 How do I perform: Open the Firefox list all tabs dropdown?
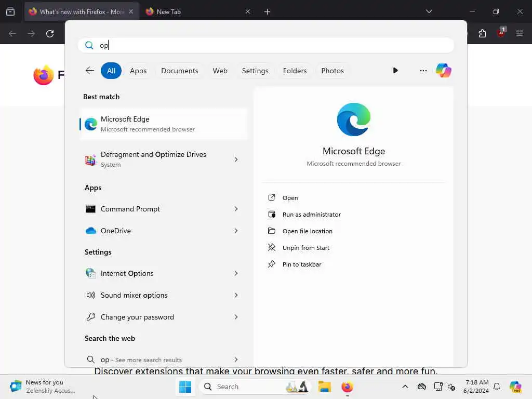click(x=429, y=11)
